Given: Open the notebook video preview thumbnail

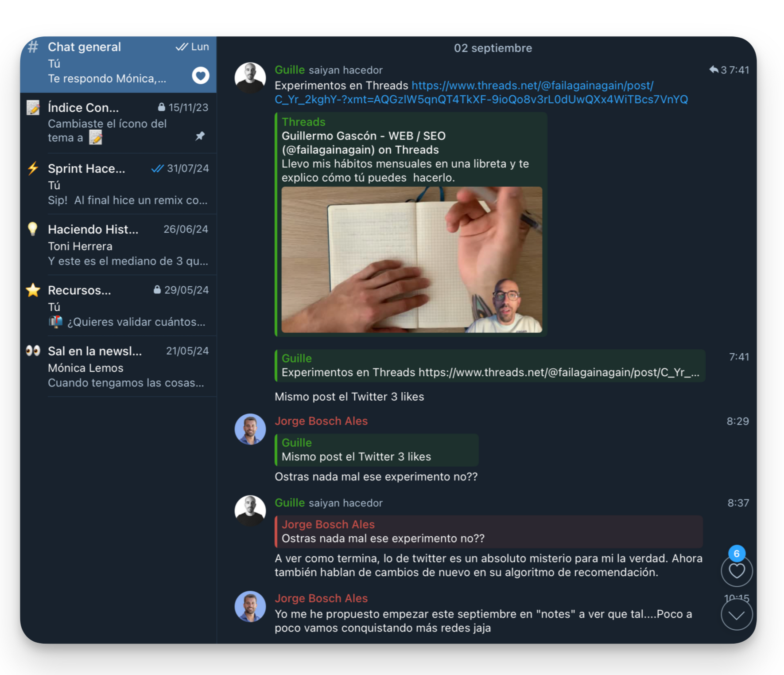Looking at the screenshot, I should [411, 259].
